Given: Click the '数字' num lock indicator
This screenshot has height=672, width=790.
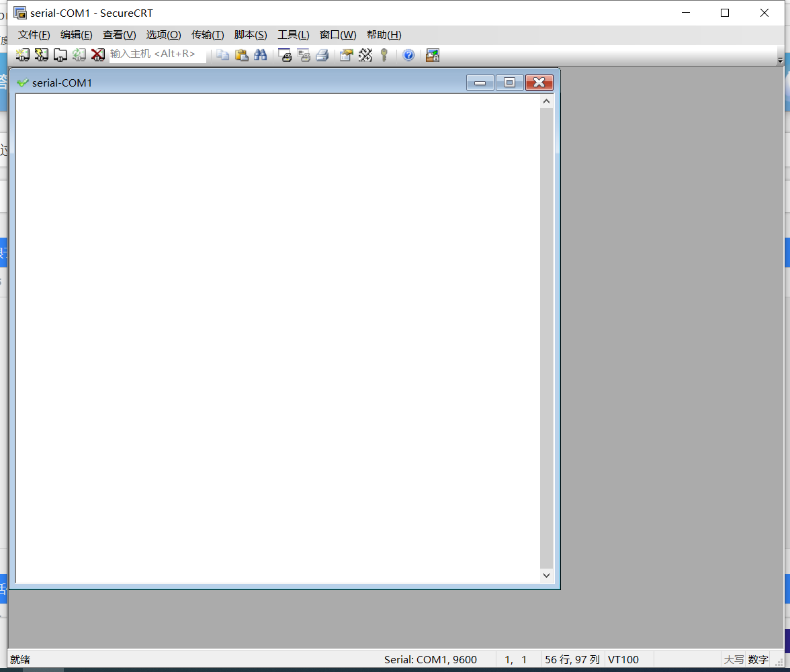Looking at the screenshot, I should tap(758, 659).
